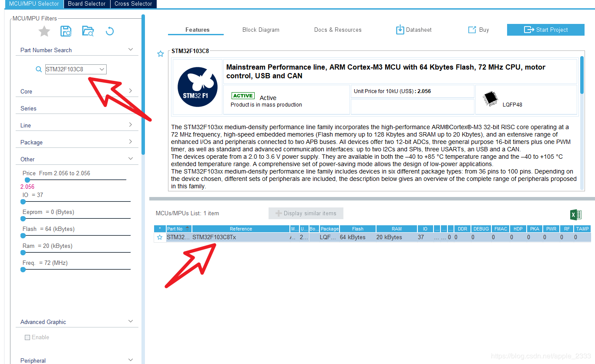Collapse the Peripheral filter section

pos(131,360)
